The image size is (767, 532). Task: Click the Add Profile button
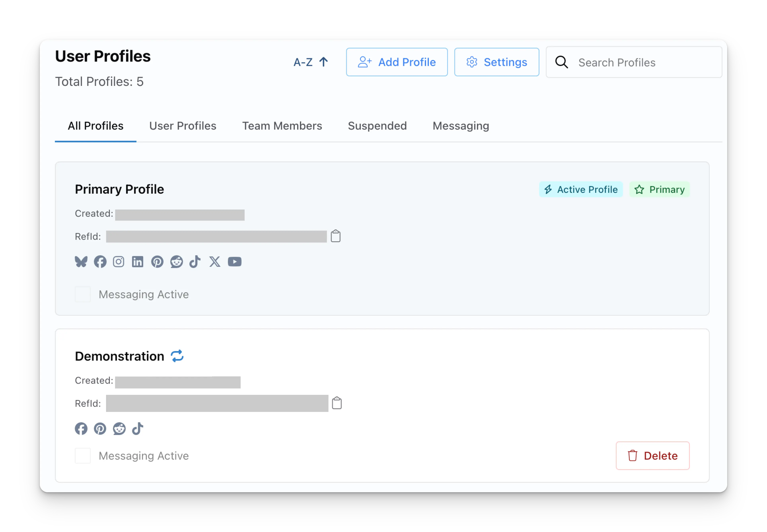[397, 62]
